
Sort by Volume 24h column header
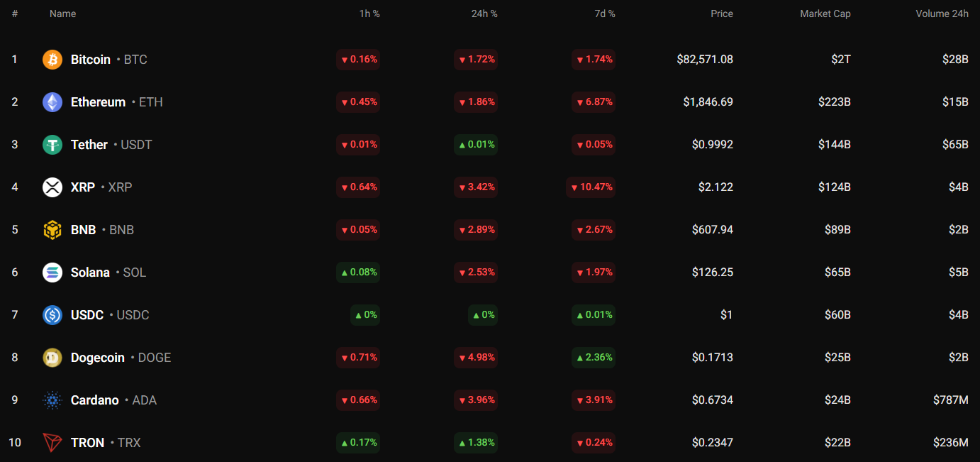[942, 13]
